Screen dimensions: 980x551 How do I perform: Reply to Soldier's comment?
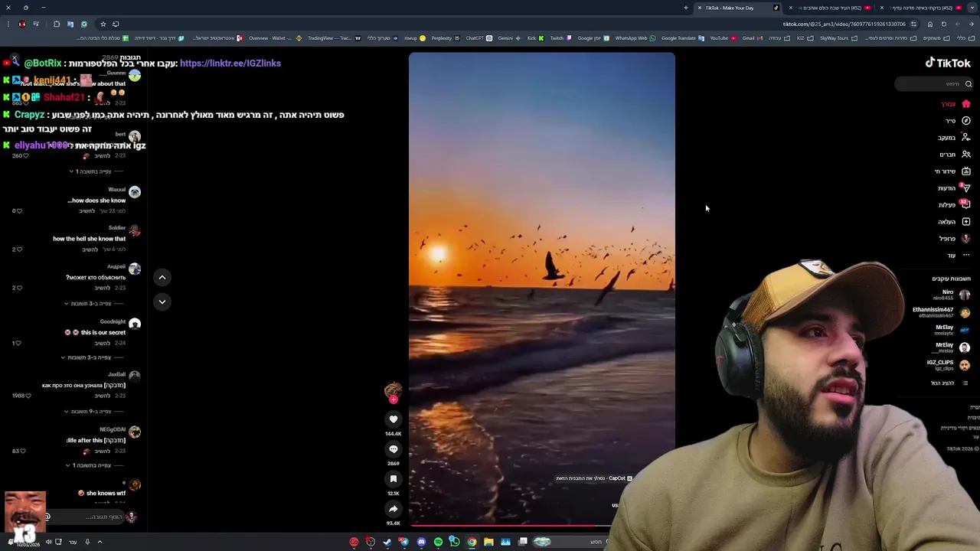90,249
